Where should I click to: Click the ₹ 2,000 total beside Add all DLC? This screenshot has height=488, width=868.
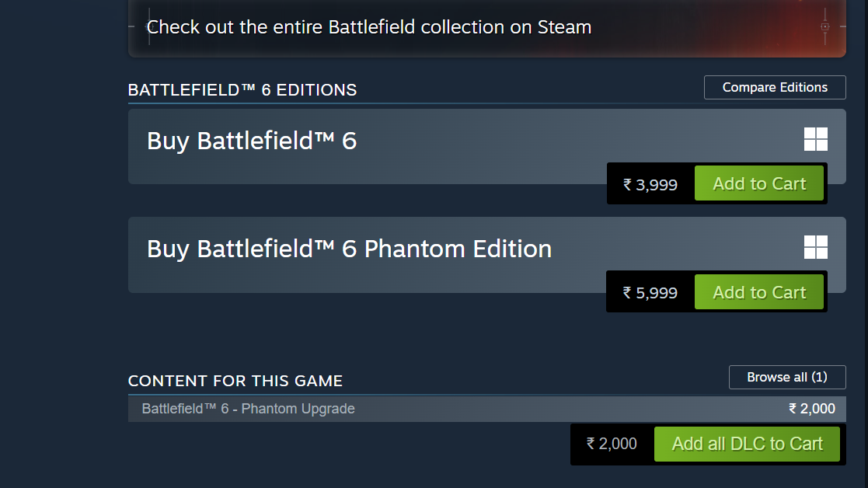(x=612, y=444)
